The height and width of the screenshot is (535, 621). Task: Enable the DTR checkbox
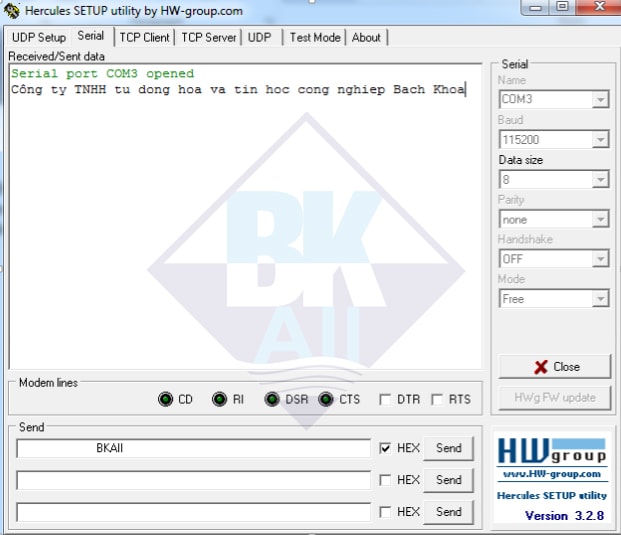(x=385, y=399)
